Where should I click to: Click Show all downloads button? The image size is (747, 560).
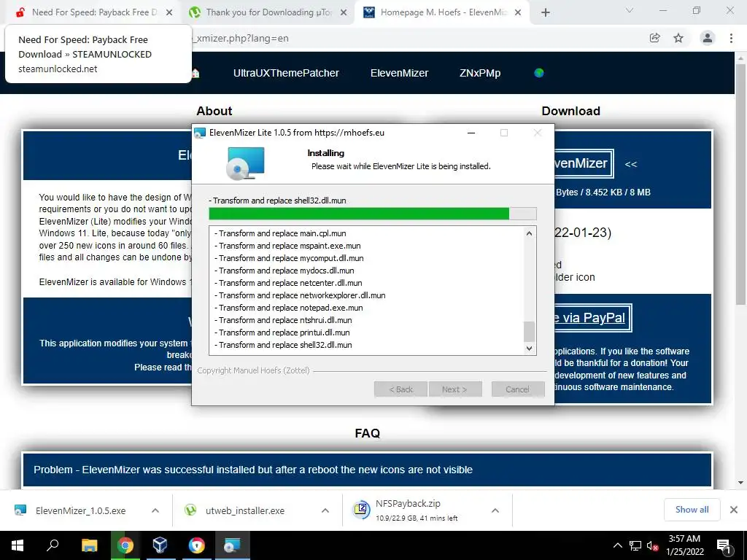point(692,510)
